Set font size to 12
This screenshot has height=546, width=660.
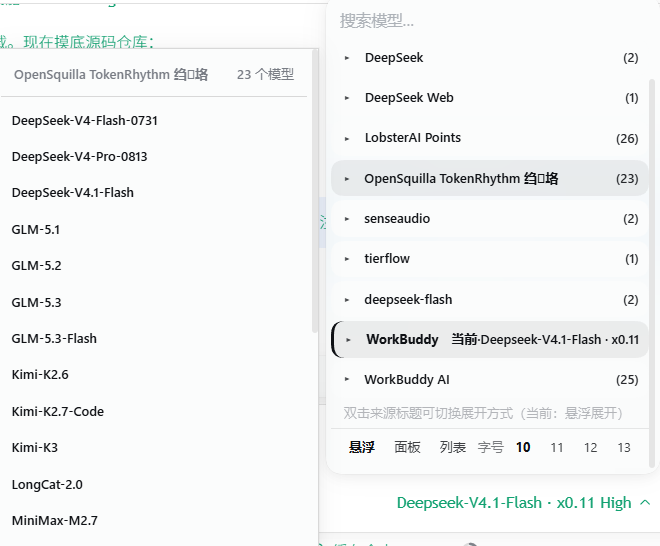591,447
